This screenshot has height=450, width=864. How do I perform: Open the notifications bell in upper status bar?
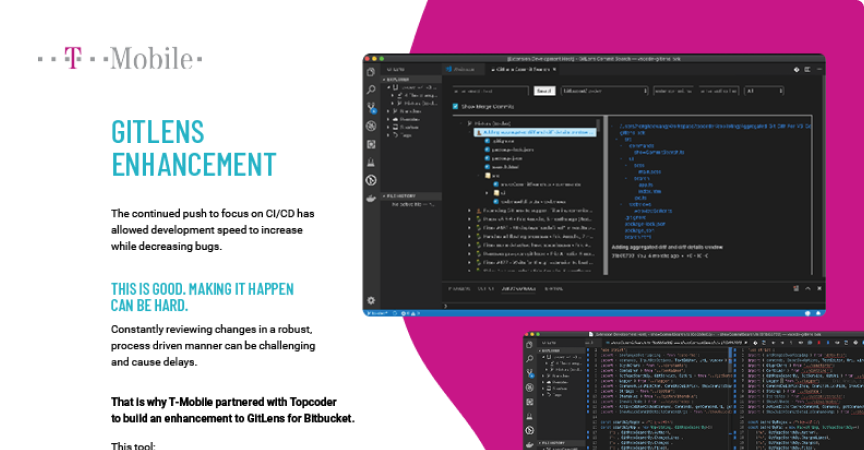click(x=818, y=313)
